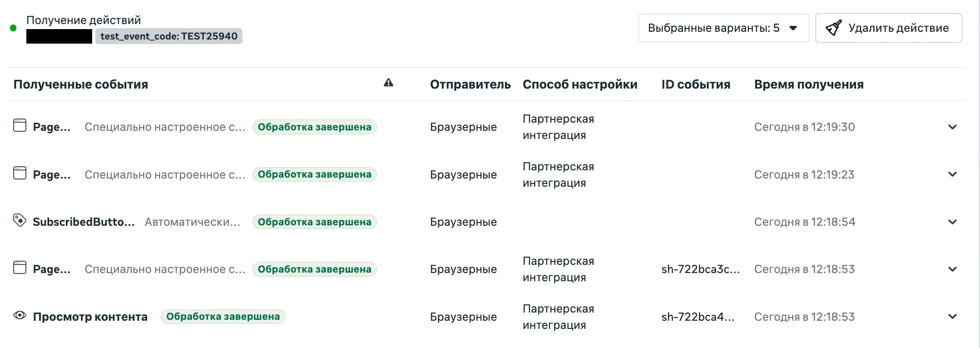This screenshot has width=980, height=348.
Task: Click the warning triangle icon in the header
Action: (388, 83)
